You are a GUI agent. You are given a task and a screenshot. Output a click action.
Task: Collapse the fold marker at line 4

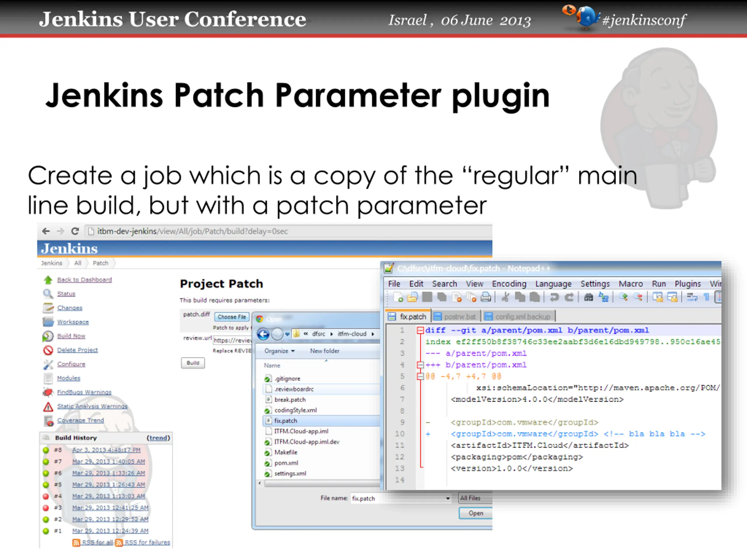point(420,365)
